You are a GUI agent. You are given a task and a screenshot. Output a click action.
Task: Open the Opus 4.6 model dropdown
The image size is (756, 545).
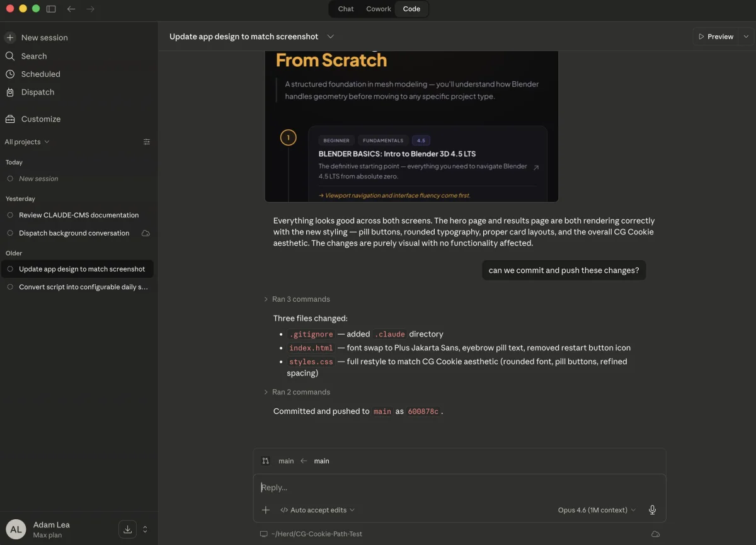[596, 510]
